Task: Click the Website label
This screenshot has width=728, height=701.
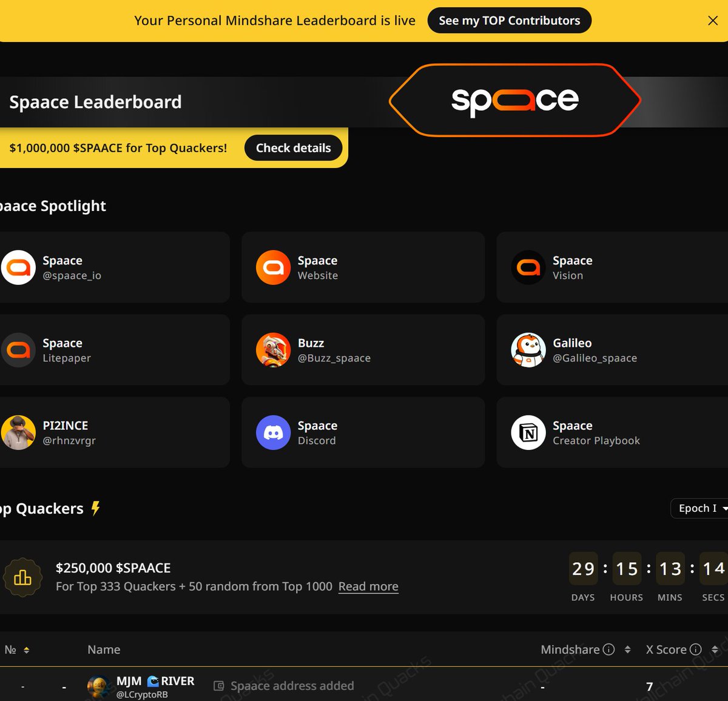Action: tap(318, 275)
